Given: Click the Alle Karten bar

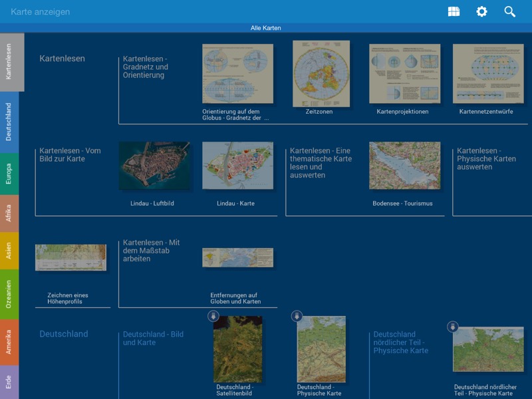Looking at the screenshot, I should pos(266,28).
